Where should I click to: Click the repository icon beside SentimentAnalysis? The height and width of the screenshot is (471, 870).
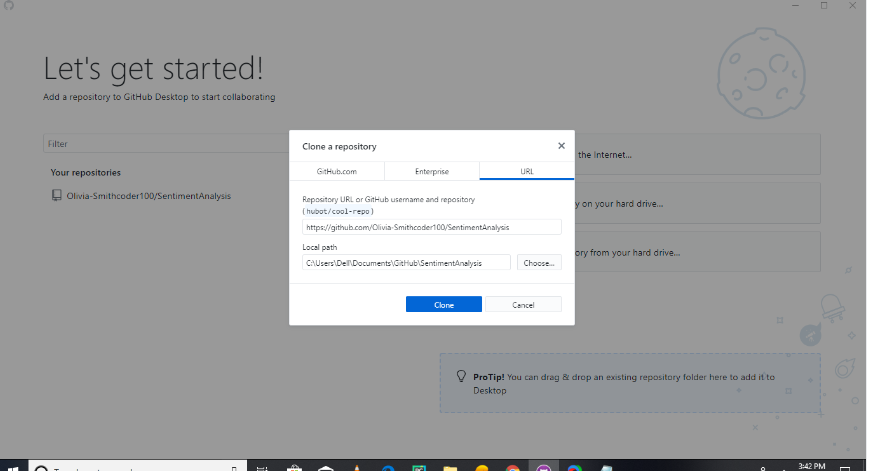pos(56,195)
